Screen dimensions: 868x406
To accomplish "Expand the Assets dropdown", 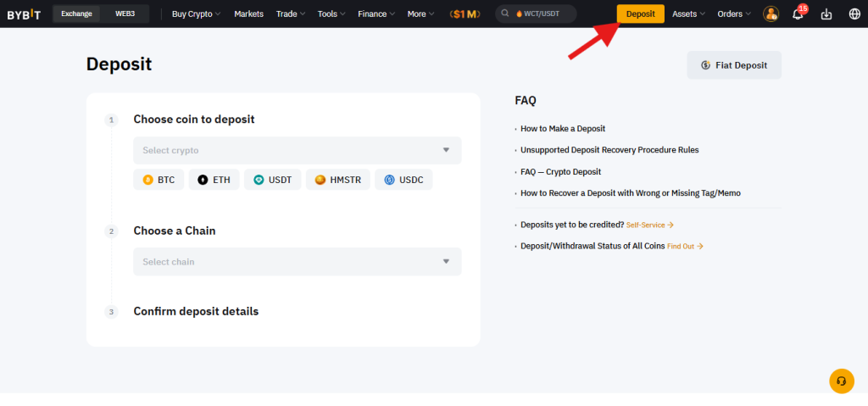I will [688, 14].
